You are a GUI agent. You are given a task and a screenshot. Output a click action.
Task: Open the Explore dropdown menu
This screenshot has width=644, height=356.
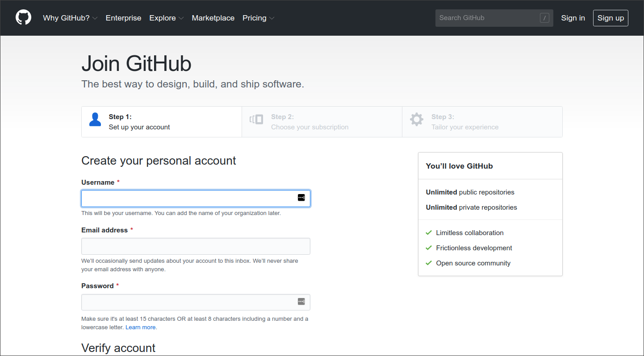coord(167,18)
